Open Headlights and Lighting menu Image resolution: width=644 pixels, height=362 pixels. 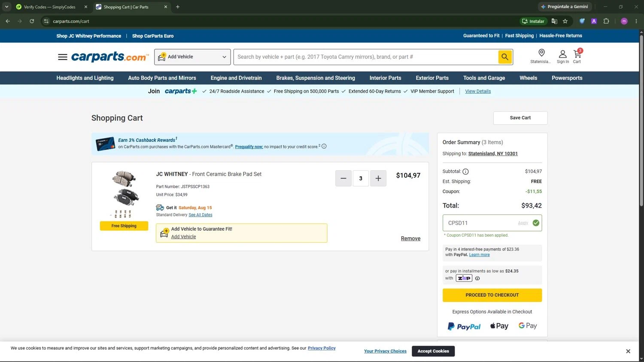[85, 78]
